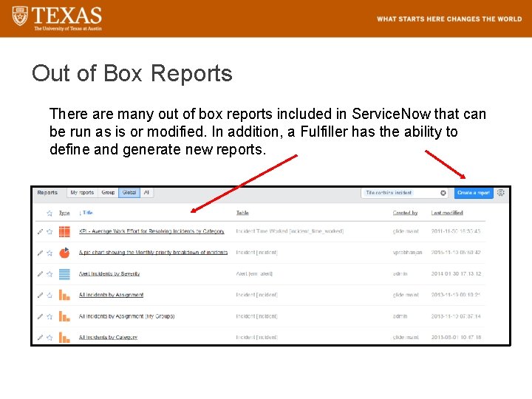Star the Alert Incidents by Severity report
This screenshot has width=532, height=399.
click(x=50, y=274)
